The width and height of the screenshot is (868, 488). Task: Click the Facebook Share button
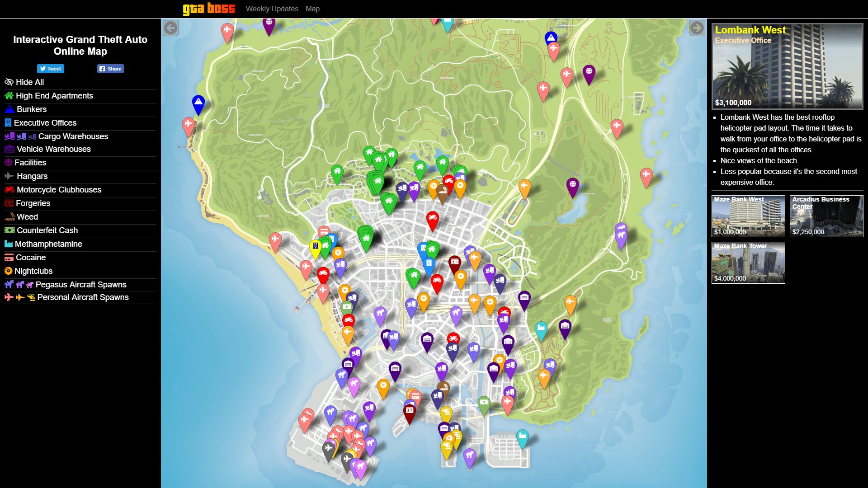point(110,69)
